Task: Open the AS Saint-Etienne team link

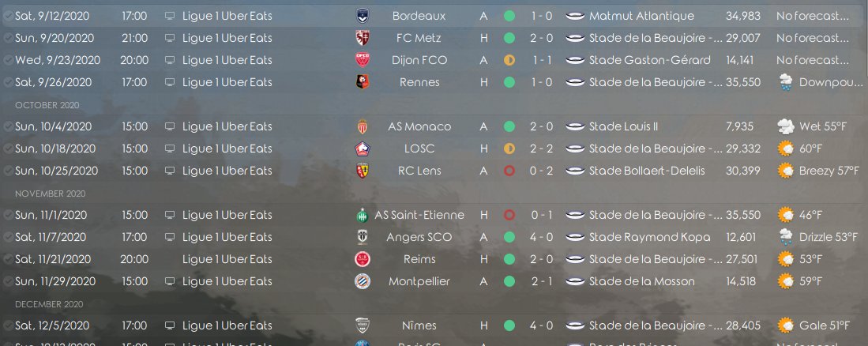Action: [419, 216]
